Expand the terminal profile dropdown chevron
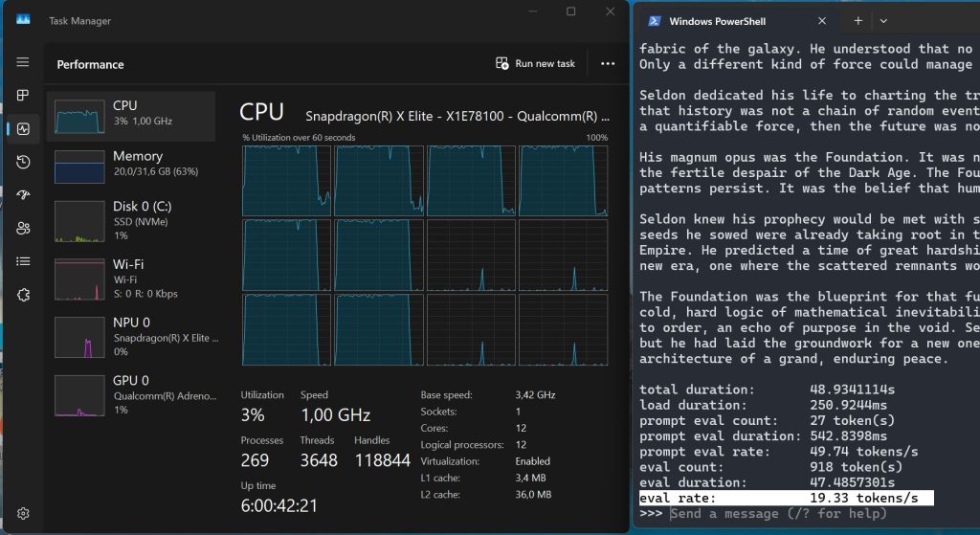The image size is (980, 535). [x=883, y=21]
